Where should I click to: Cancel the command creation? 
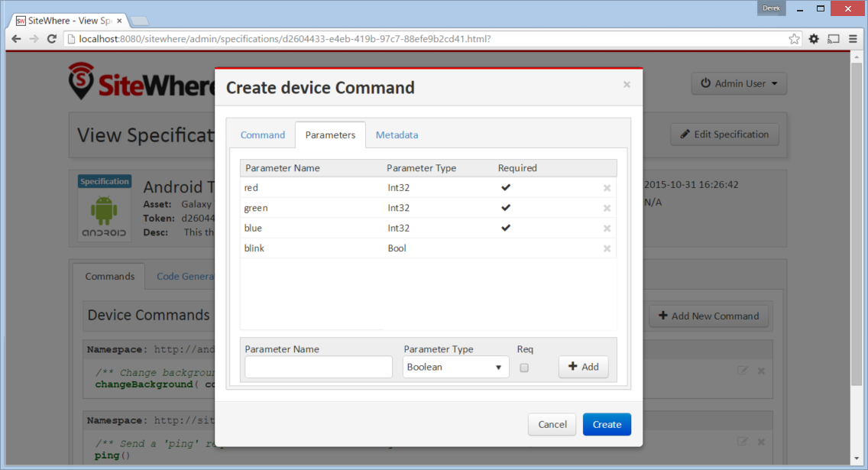pos(552,425)
